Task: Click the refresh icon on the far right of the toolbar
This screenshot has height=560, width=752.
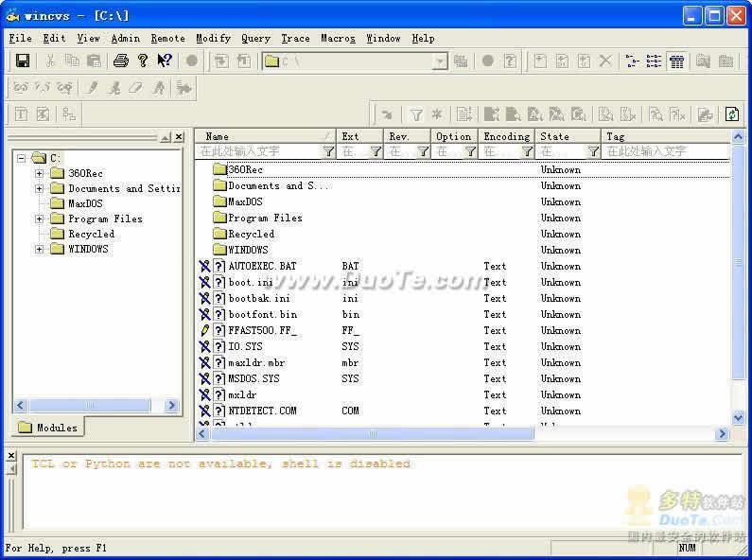Action: tap(732, 114)
